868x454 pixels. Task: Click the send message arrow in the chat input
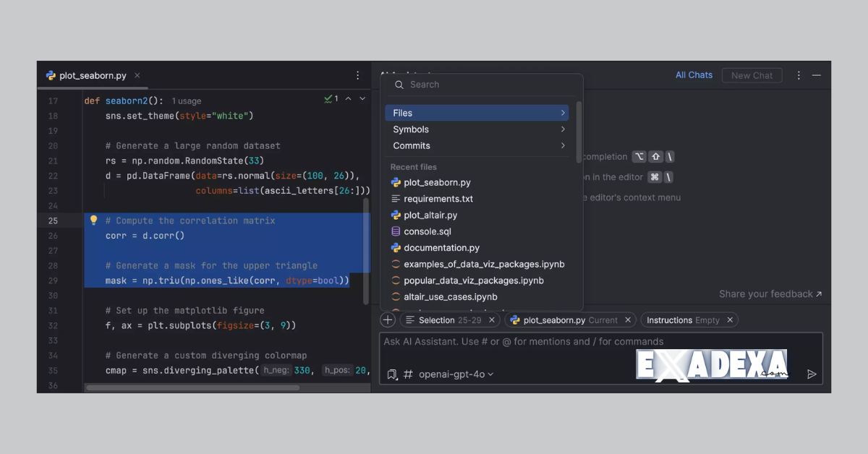tap(811, 374)
